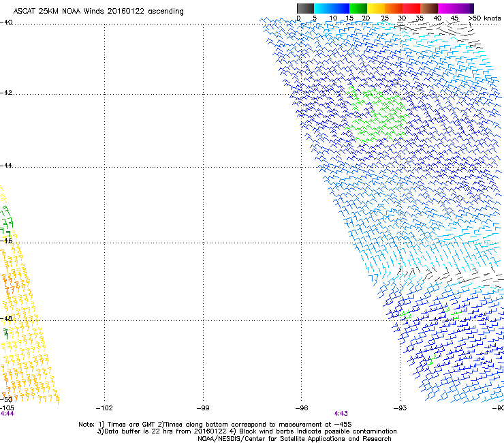Click the green 15-20 knots color segment
The width and height of the screenshot is (504, 443).
click(358, 8)
